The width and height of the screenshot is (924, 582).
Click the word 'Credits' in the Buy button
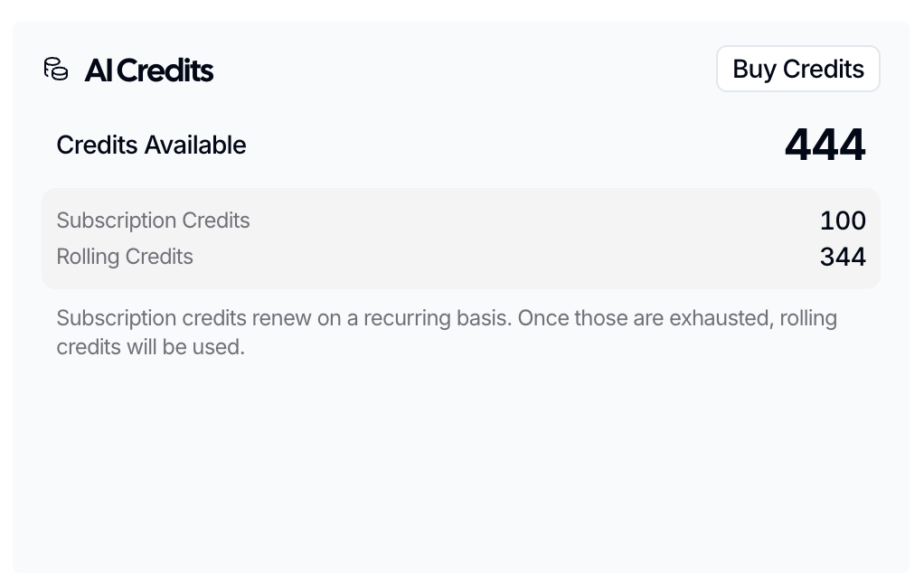824,70
